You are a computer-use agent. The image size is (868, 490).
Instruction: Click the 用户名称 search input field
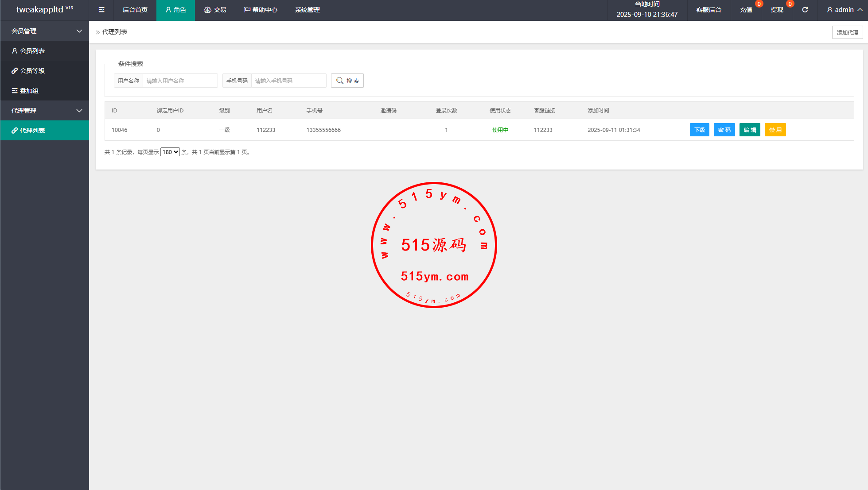click(x=180, y=81)
